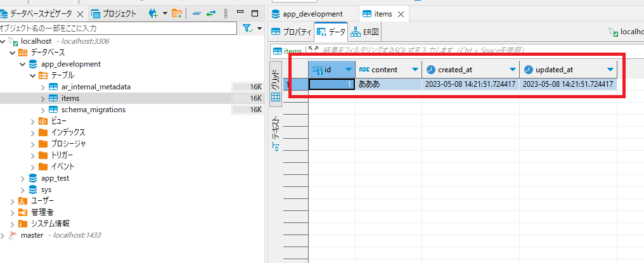
Task: Switch to テキスト view side tab
Action: pyautogui.click(x=276, y=134)
